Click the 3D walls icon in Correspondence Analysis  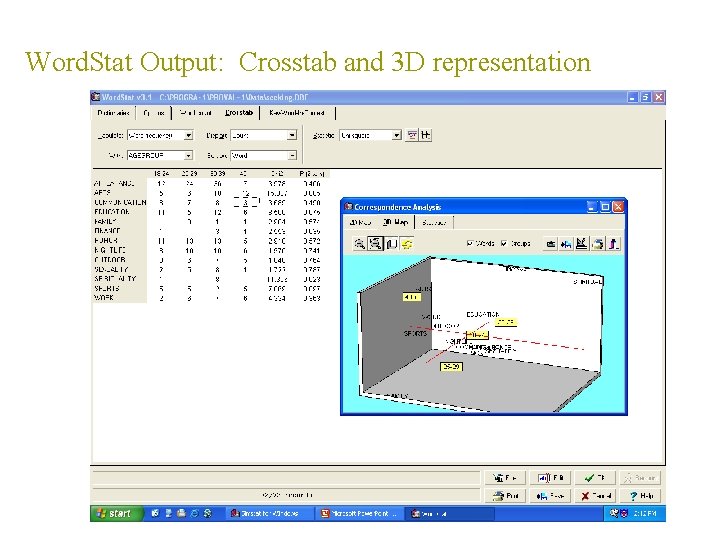(x=391, y=243)
